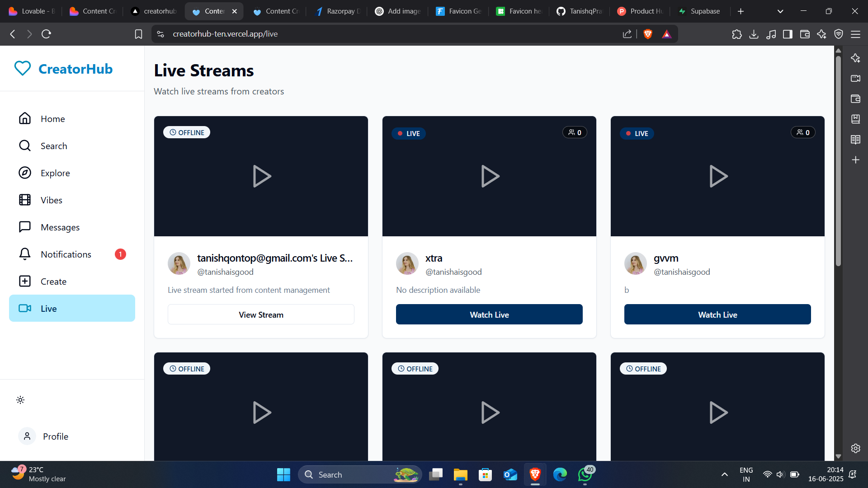Click gvvm's profile avatar thumbnail
This screenshot has height=488, width=868.
[635, 263]
